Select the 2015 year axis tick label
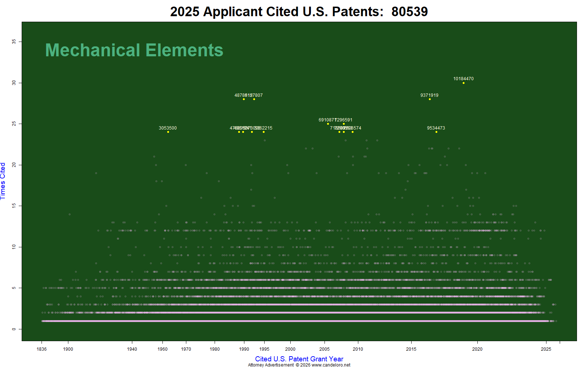Viewport: 588px width, 368px height. pyautogui.click(x=411, y=349)
